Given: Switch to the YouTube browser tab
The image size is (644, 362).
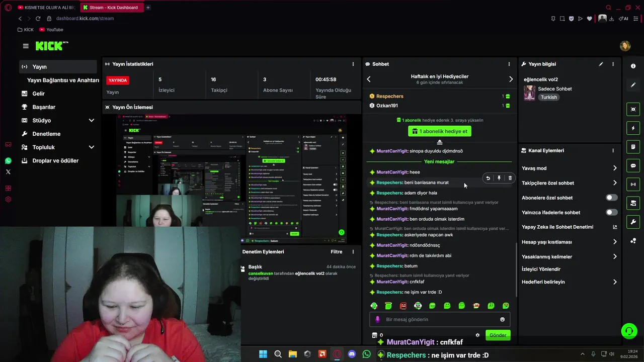Looking at the screenshot, I should tap(46, 8).
